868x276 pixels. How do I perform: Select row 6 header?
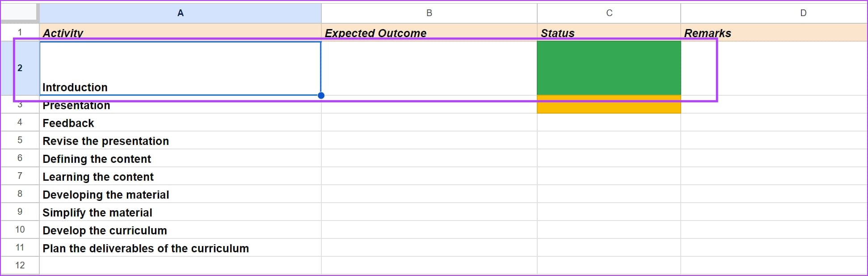pos(20,158)
